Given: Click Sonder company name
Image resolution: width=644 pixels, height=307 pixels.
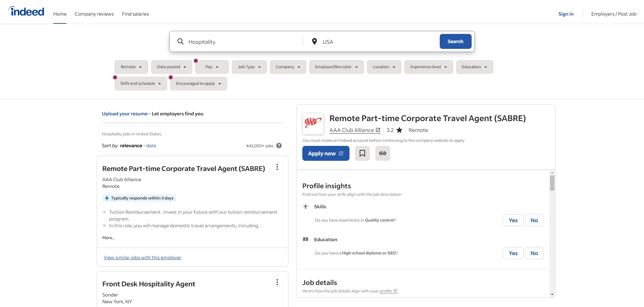Looking at the screenshot, I should [x=110, y=295].
